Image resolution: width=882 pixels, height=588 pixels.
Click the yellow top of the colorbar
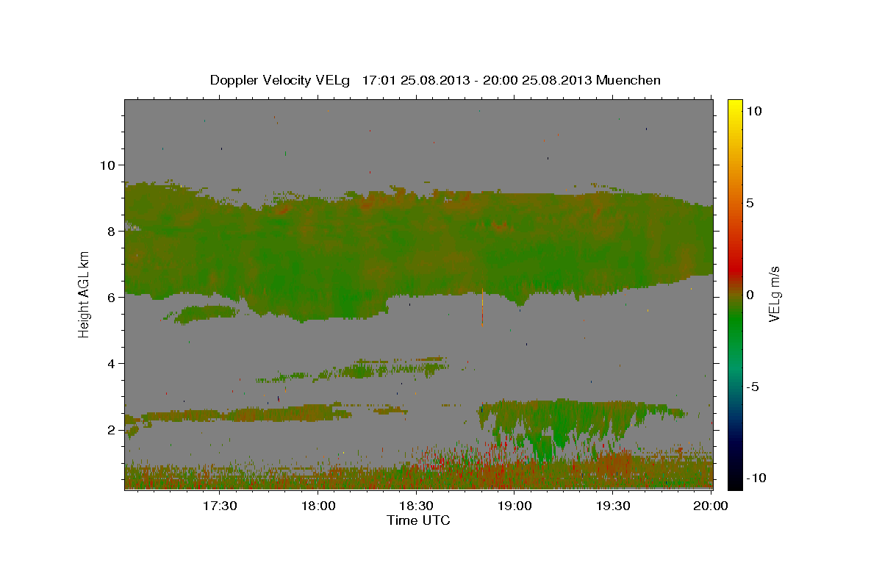735,107
